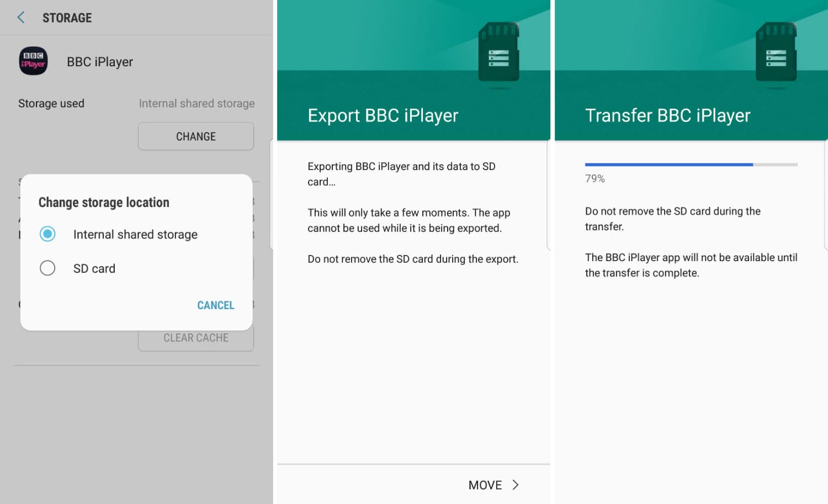Image resolution: width=828 pixels, height=504 pixels.
Task: Tap the chevron arrow next to MOVE
Action: pyautogui.click(x=516, y=485)
